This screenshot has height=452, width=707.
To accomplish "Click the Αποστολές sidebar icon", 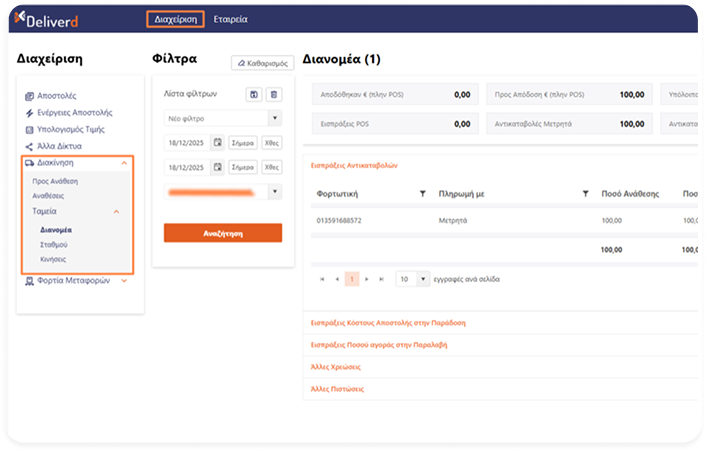I will (x=29, y=96).
